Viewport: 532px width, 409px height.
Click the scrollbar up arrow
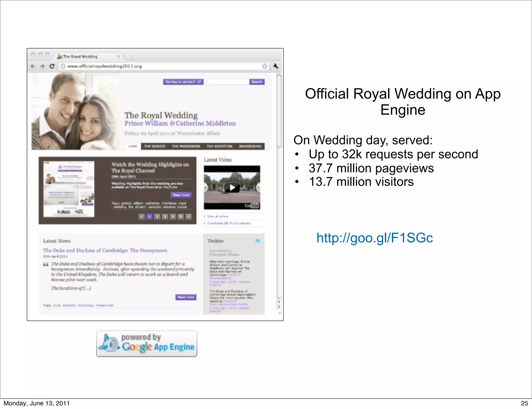click(279, 302)
